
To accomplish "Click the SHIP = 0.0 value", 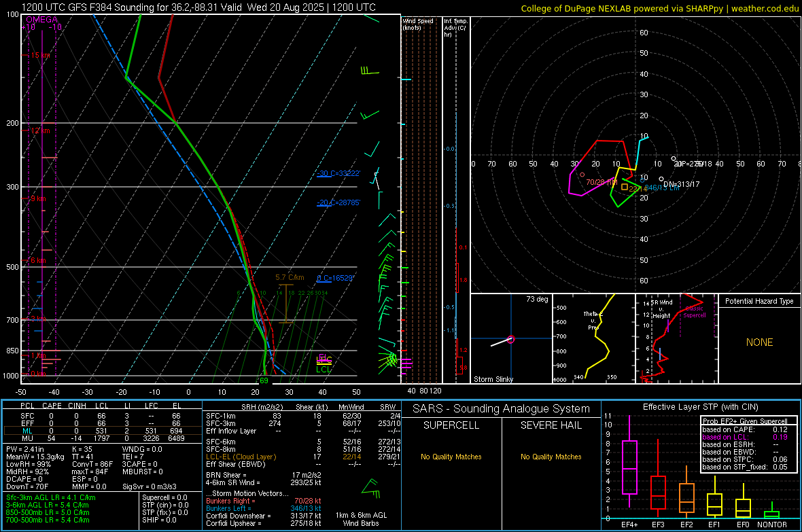I will point(159,520).
